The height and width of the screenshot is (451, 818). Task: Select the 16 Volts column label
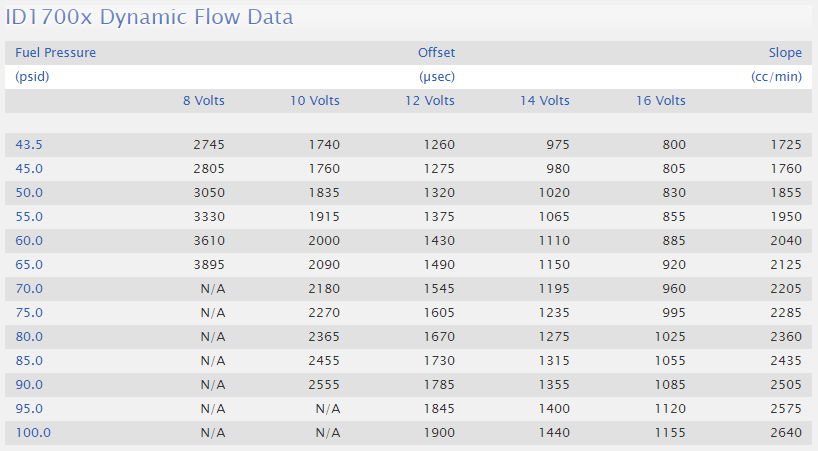(x=660, y=101)
